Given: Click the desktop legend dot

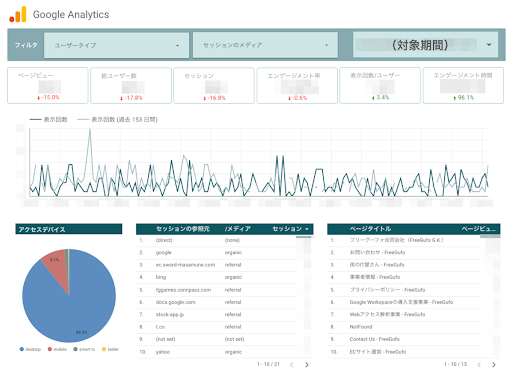Looking at the screenshot, I should click(22, 349).
